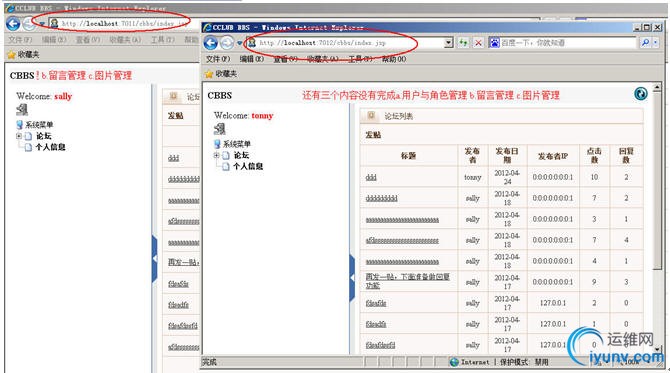Click the scrollbar up arrow in tonny window
The width and height of the screenshot is (670, 373).
pos(657,87)
